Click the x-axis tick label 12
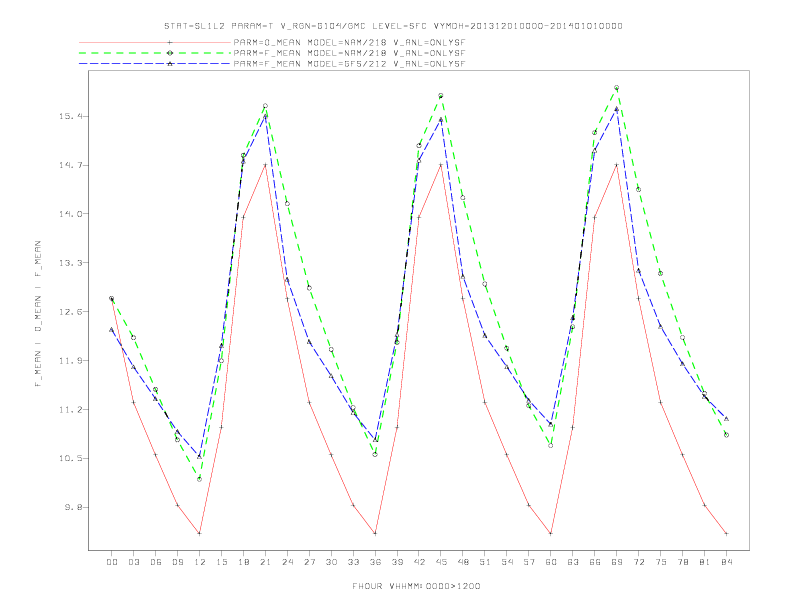Image resolution: width=792 pixels, height=612 pixels. click(200, 562)
